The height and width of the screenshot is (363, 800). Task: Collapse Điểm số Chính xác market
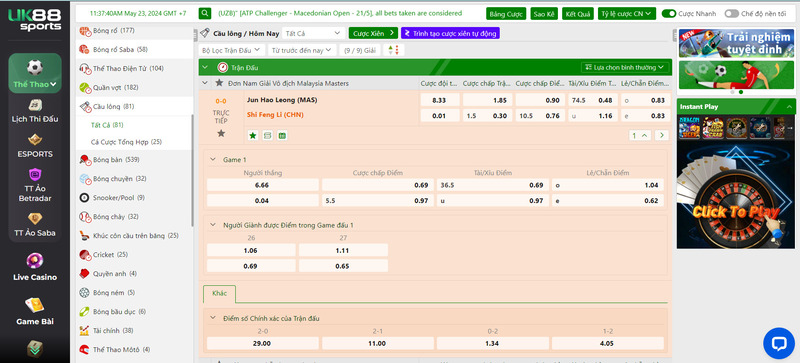213,318
